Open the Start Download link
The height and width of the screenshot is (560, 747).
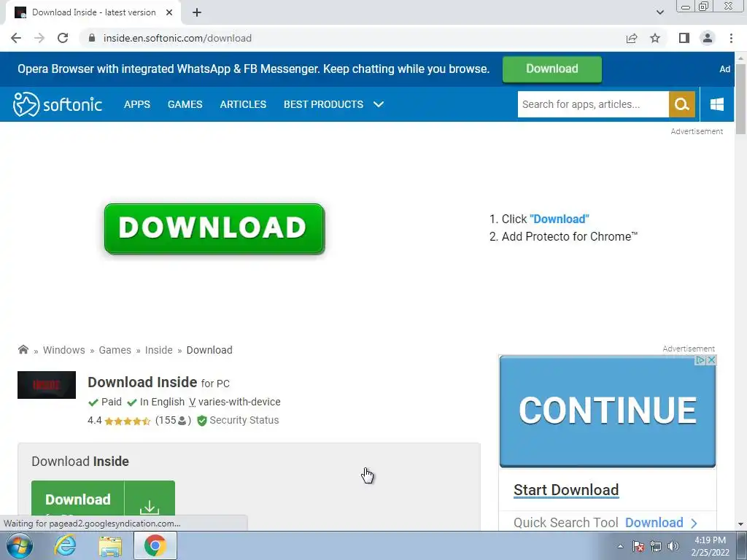coord(566,490)
